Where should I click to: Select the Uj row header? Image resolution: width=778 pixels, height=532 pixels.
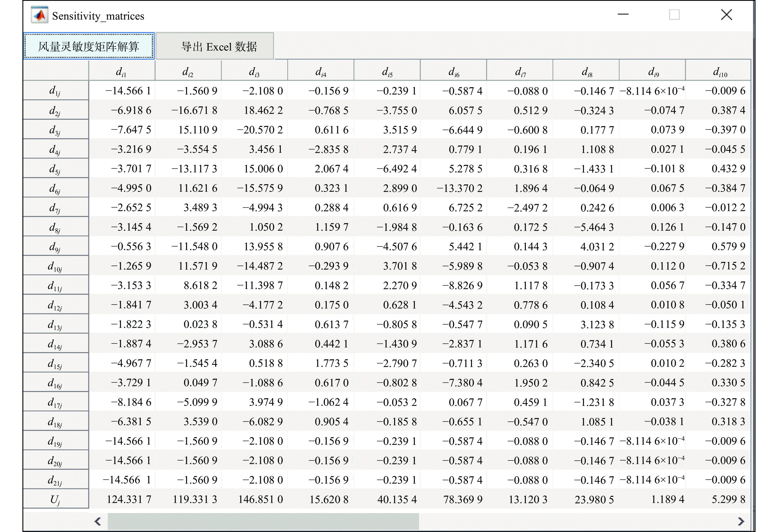pyautogui.click(x=55, y=499)
